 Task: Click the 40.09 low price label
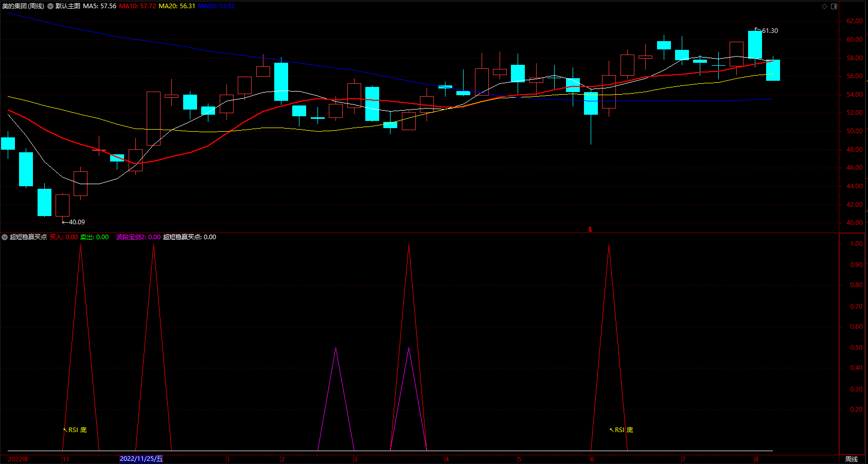click(77, 222)
